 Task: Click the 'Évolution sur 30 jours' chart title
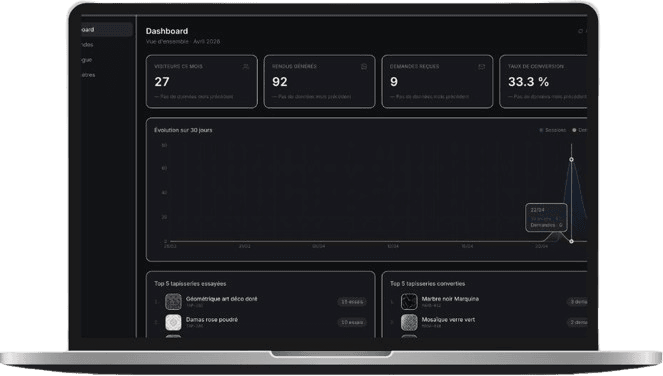183,130
